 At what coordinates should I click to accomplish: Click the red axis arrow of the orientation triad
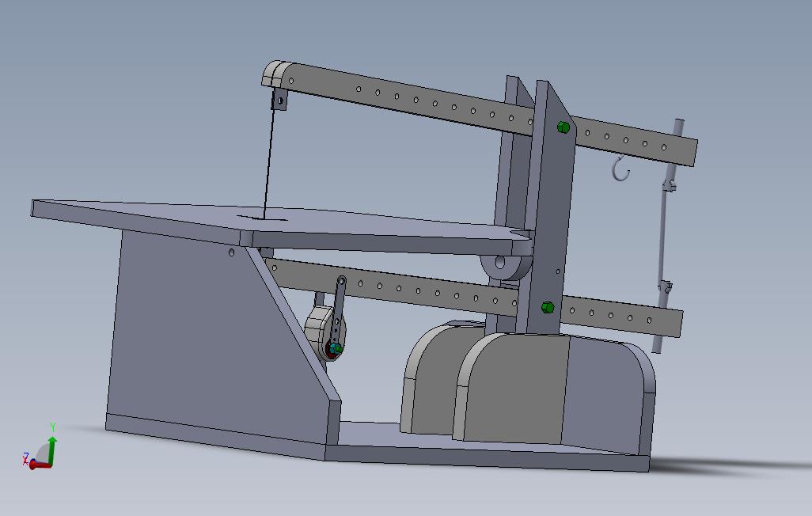click(40, 465)
